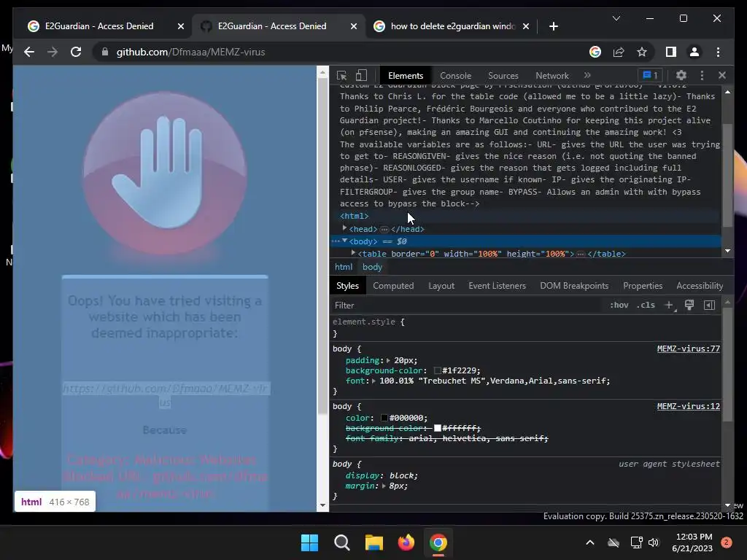Screen dimensions: 747x560
Task: Select html in the breadcrumb bar
Action: (x=344, y=267)
